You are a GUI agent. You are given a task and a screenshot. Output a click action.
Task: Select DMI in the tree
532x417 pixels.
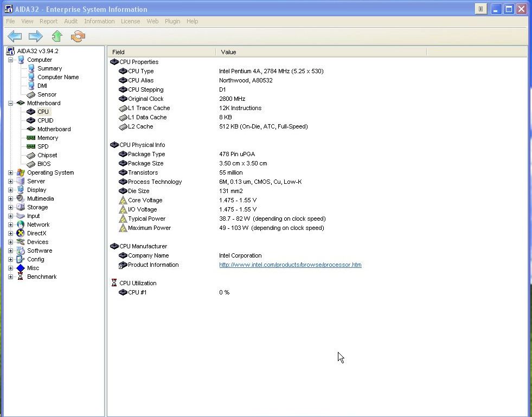(42, 86)
